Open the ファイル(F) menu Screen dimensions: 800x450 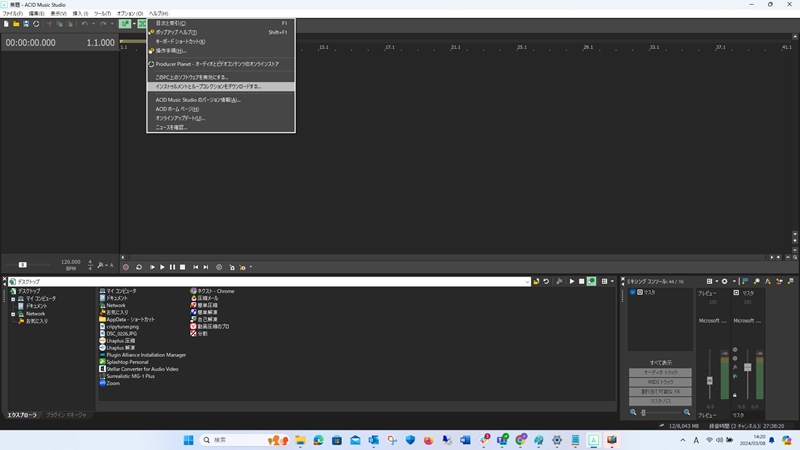point(13,14)
